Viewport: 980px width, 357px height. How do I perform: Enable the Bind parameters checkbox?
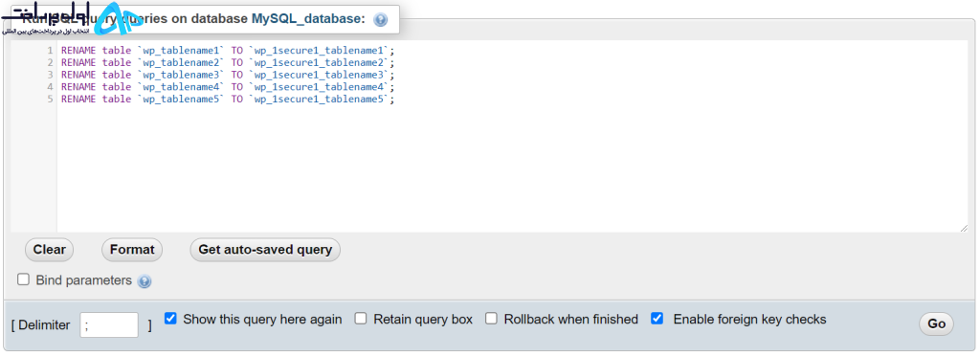coord(23,279)
